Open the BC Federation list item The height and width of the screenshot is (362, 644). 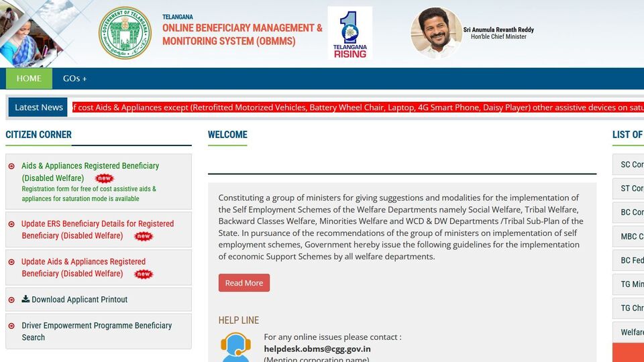[629, 261]
